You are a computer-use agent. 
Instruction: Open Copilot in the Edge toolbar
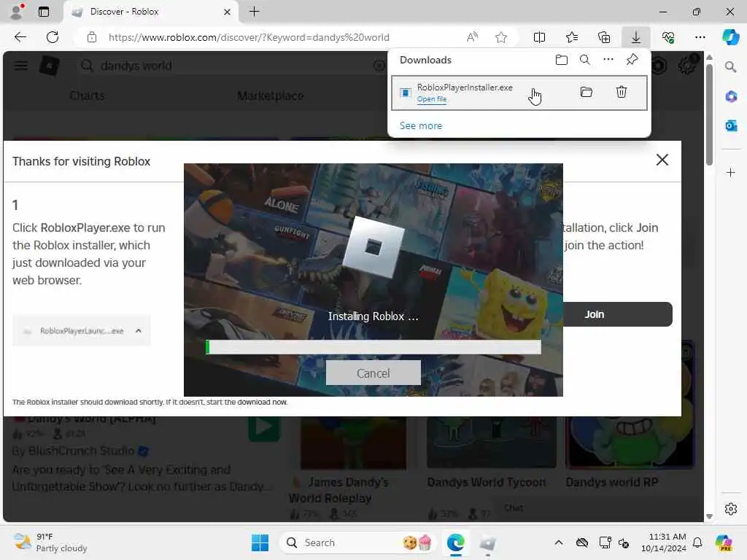click(730, 37)
